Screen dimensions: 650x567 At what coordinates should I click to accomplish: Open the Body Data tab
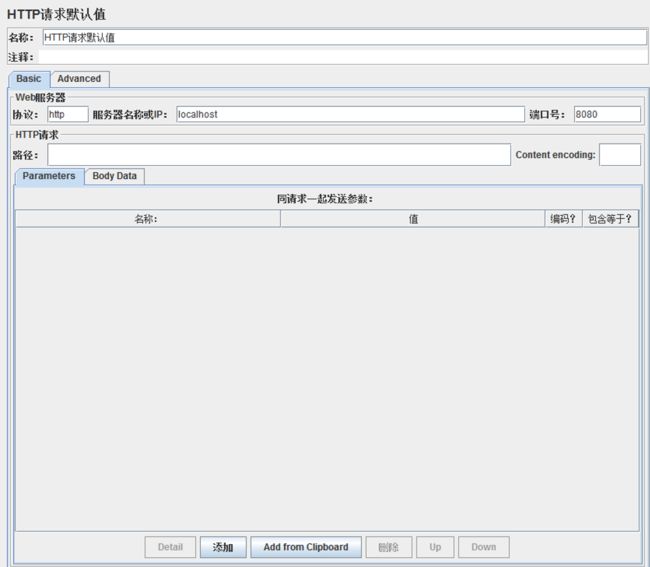click(x=114, y=176)
